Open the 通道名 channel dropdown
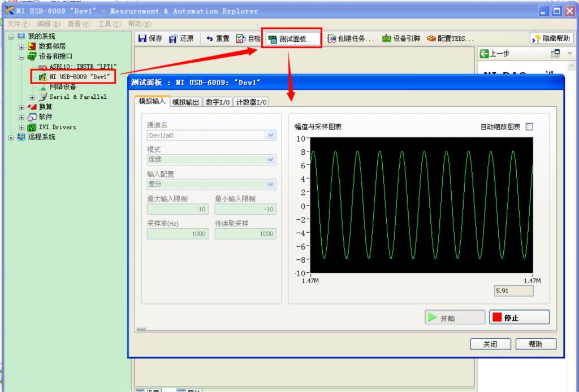The height and width of the screenshot is (392, 579). (271, 136)
